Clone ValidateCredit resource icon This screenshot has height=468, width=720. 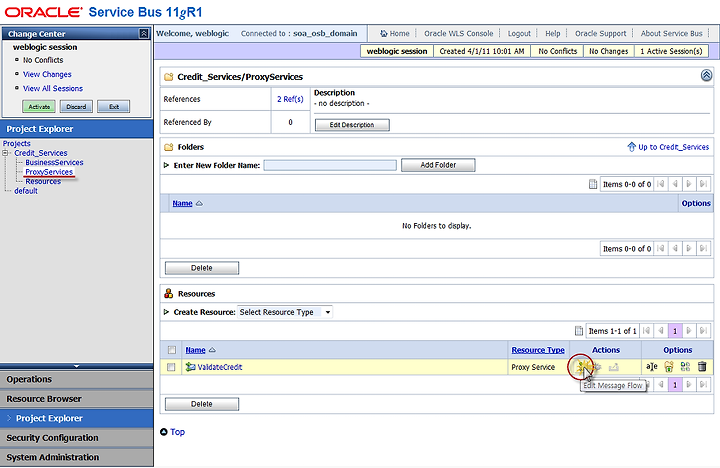[x=686, y=367]
